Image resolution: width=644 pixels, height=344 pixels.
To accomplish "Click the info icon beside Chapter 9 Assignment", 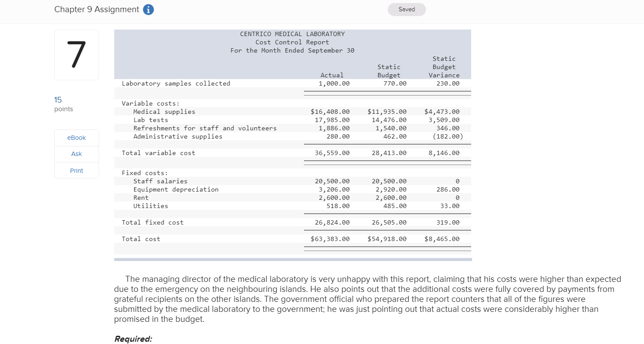I will (x=148, y=10).
